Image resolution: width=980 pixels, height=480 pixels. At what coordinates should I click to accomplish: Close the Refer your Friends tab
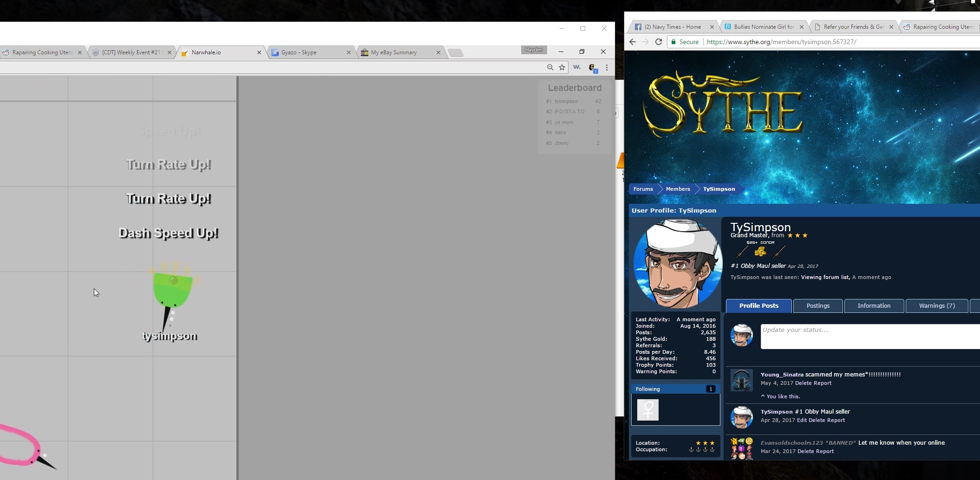tap(891, 27)
